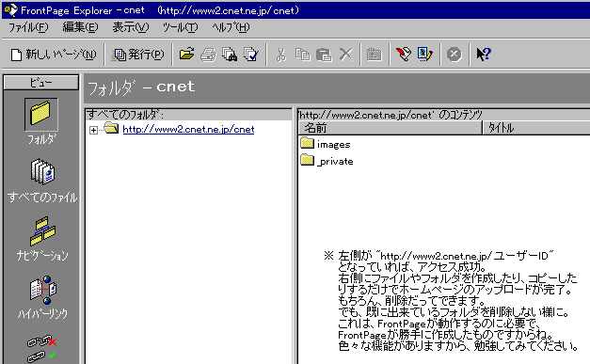Sort by the 名前 column header

click(391, 128)
